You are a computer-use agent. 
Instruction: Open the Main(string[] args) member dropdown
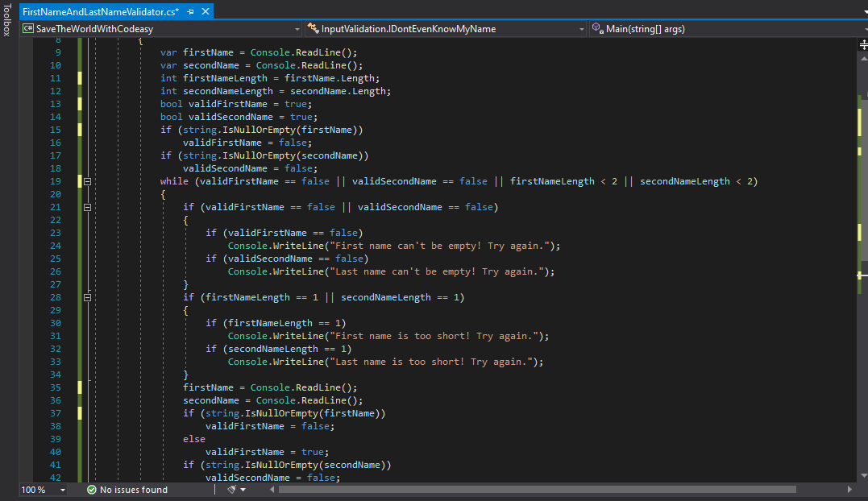coord(862,29)
